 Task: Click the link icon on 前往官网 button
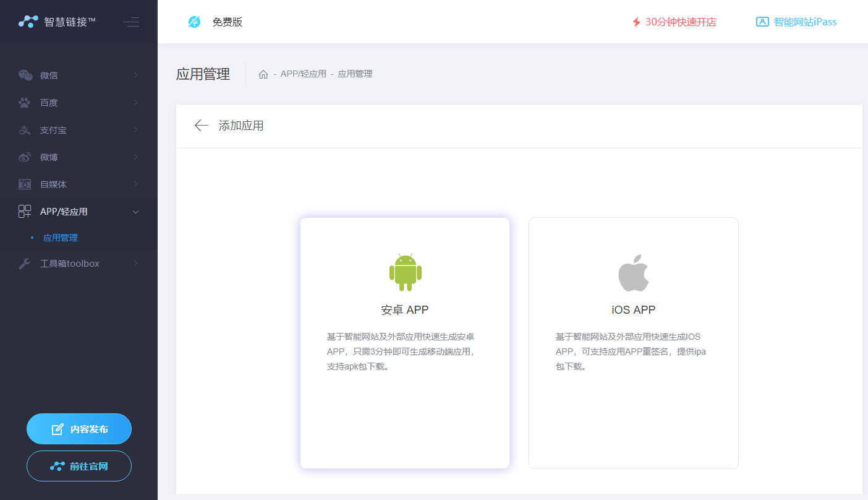[57, 466]
